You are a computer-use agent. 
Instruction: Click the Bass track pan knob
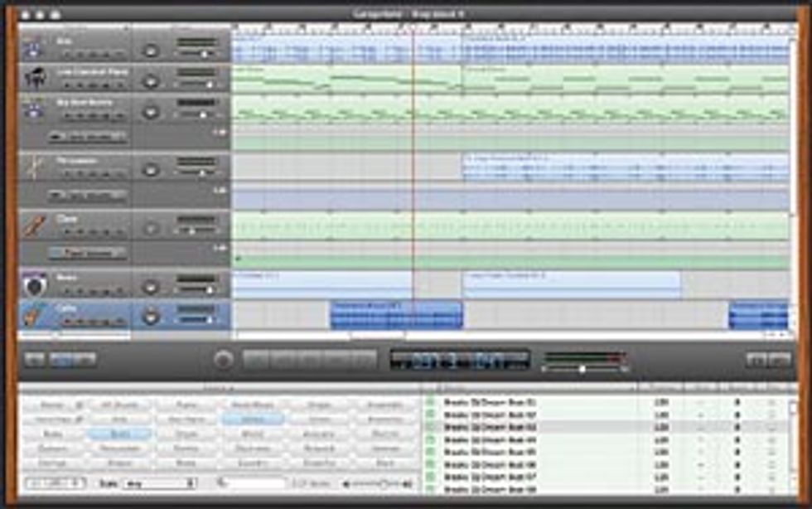151,287
